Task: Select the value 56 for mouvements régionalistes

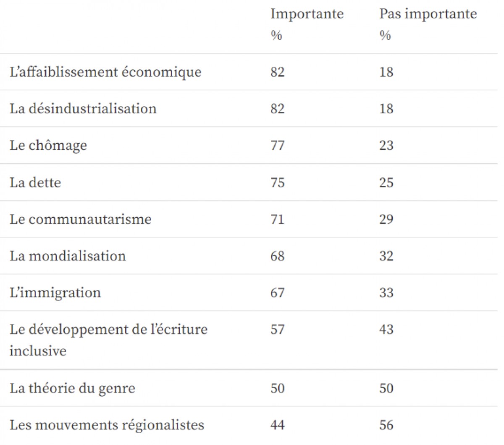Action: click(386, 425)
